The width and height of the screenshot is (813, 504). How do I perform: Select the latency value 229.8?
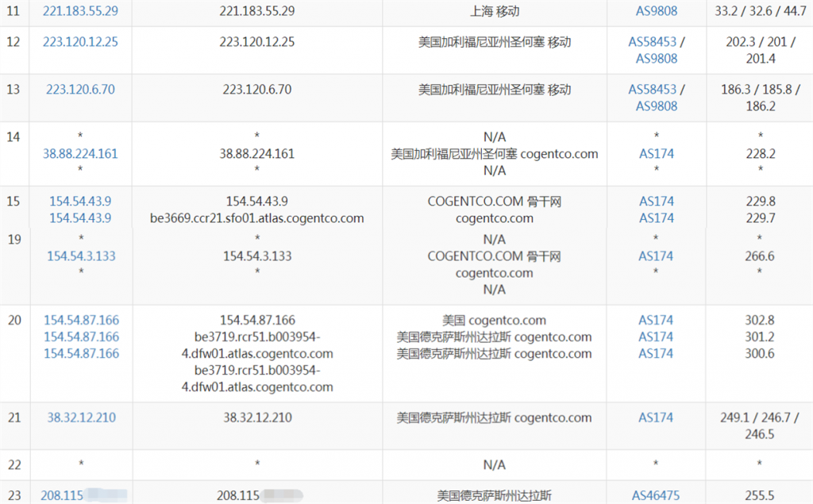coord(761,201)
